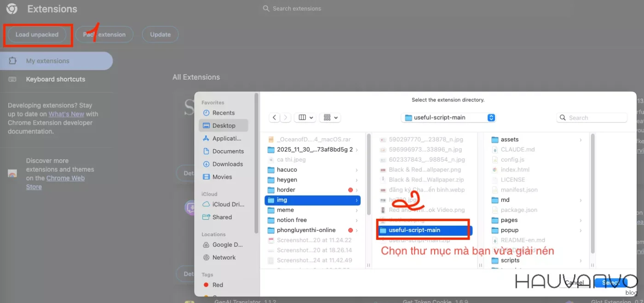This screenshot has width=644, height=303.
Task: Expand the heygen folder chevron
Action: click(x=356, y=180)
